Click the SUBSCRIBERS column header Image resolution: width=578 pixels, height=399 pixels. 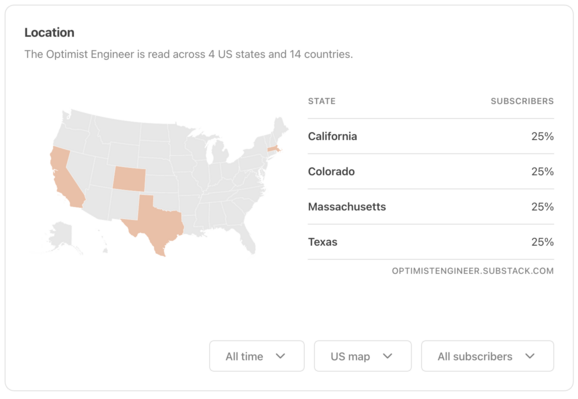point(522,101)
